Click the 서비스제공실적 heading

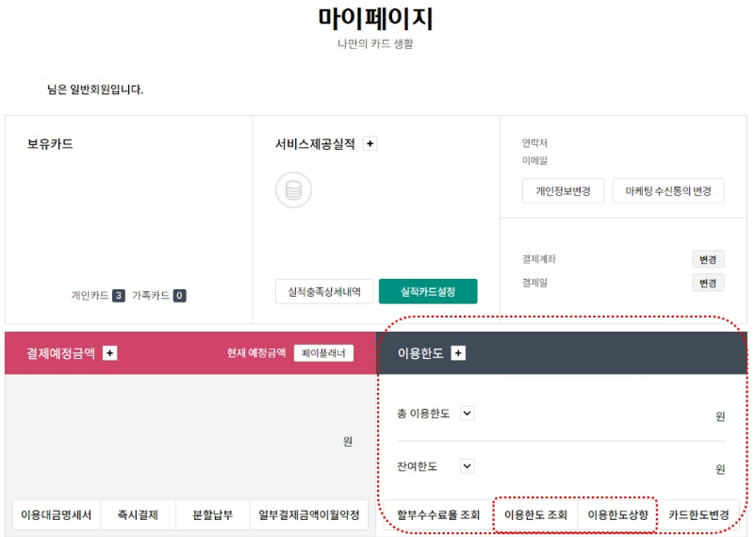pyautogui.click(x=316, y=144)
